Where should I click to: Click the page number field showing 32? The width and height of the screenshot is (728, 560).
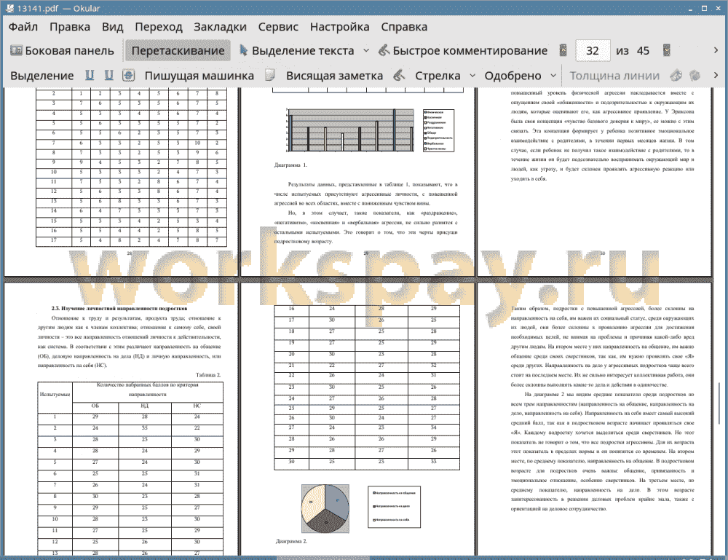(593, 51)
